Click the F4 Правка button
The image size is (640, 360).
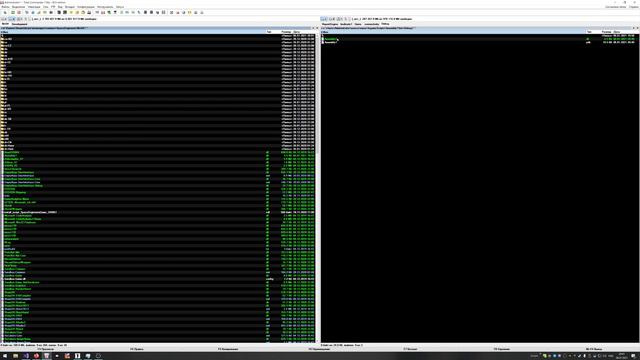(137, 349)
